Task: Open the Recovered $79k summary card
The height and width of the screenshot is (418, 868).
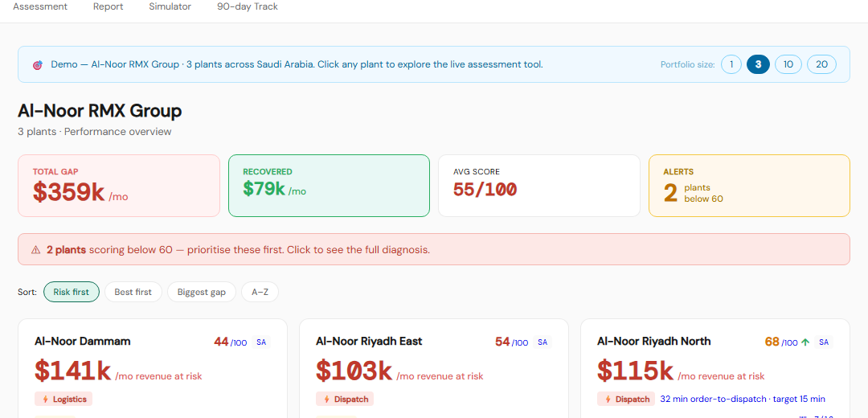Action: point(329,186)
